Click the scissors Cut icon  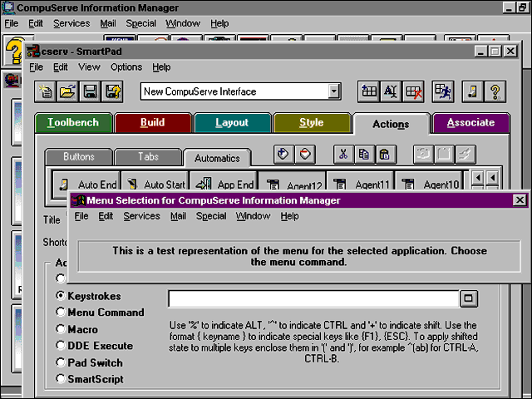click(x=343, y=155)
